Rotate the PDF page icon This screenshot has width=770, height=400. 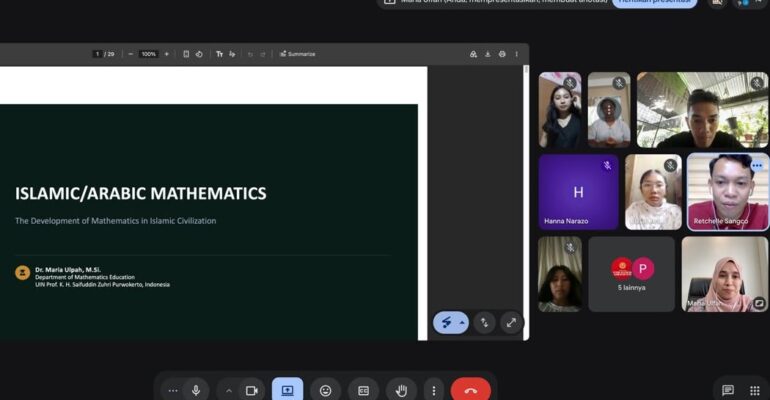pyautogui.click(x=199, y=54)
